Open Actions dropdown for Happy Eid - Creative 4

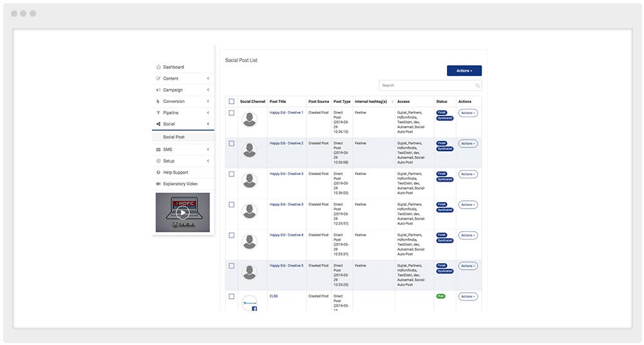click(468, 236)
